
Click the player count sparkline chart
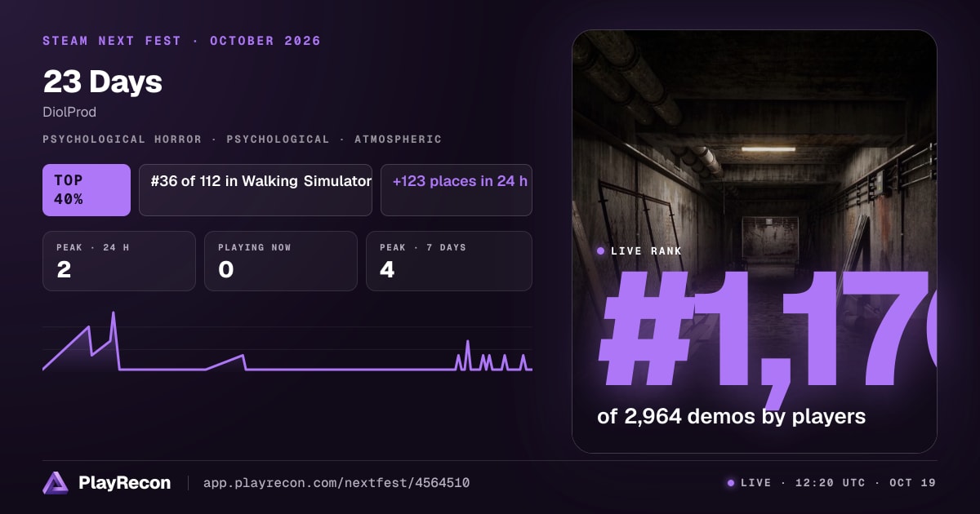pos(287,343)
